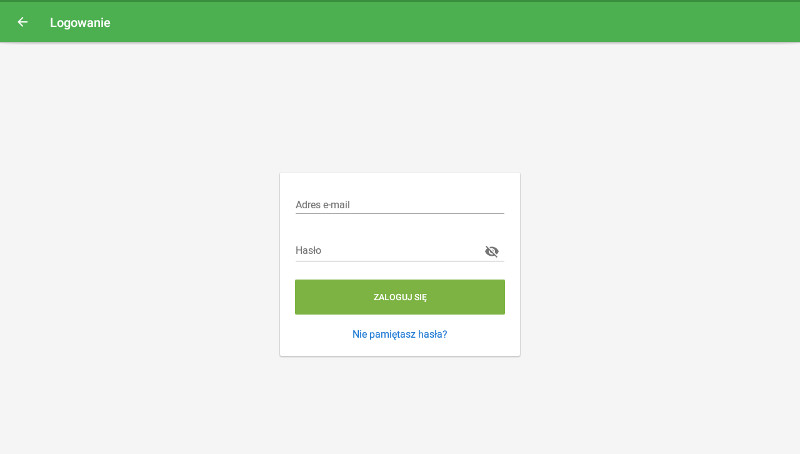Follow the blue forgotten password link
The width and height of the screenshot is (800, 454).
pyautogui.click(x=399, y=334)
